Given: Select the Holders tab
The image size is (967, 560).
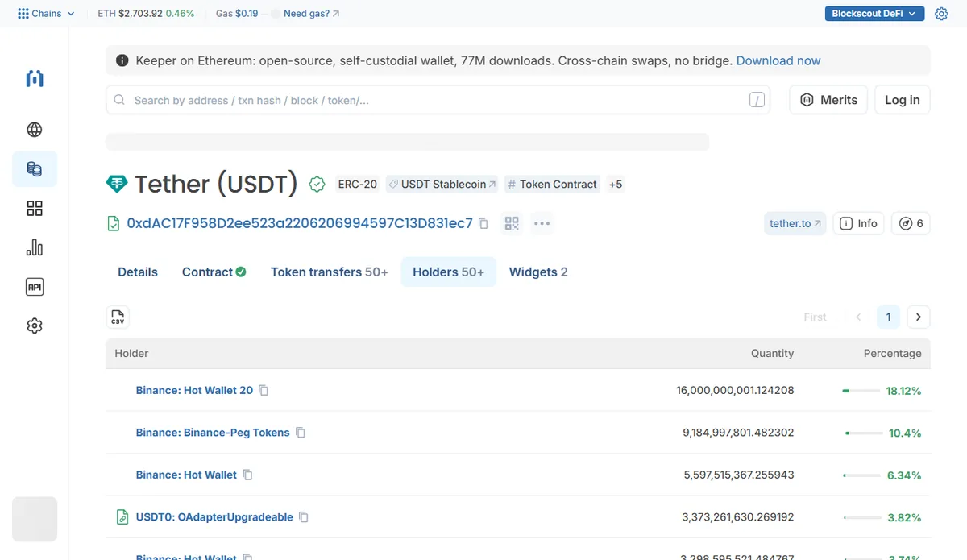Looking at the screenshot, I should tap(448, 272).
